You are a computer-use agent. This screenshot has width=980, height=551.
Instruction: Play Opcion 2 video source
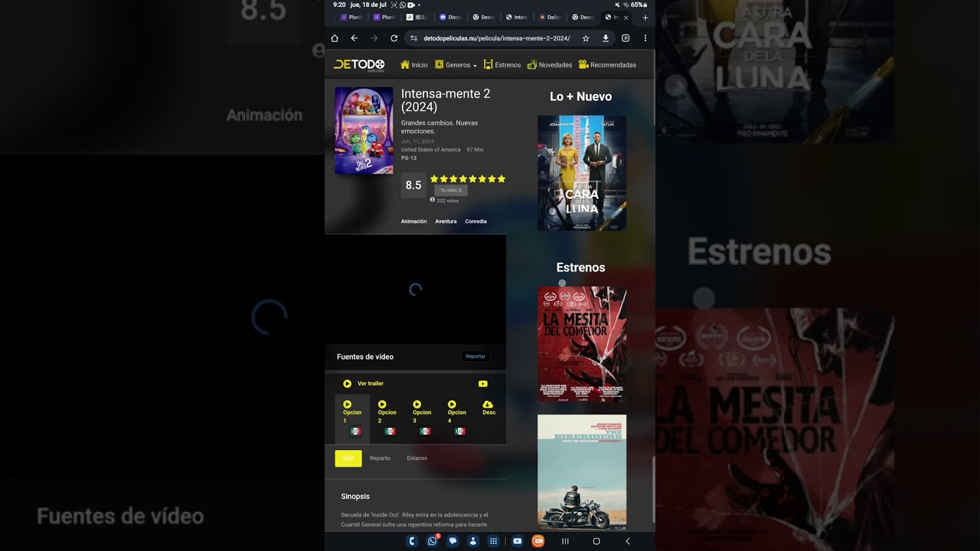point(382,404)
